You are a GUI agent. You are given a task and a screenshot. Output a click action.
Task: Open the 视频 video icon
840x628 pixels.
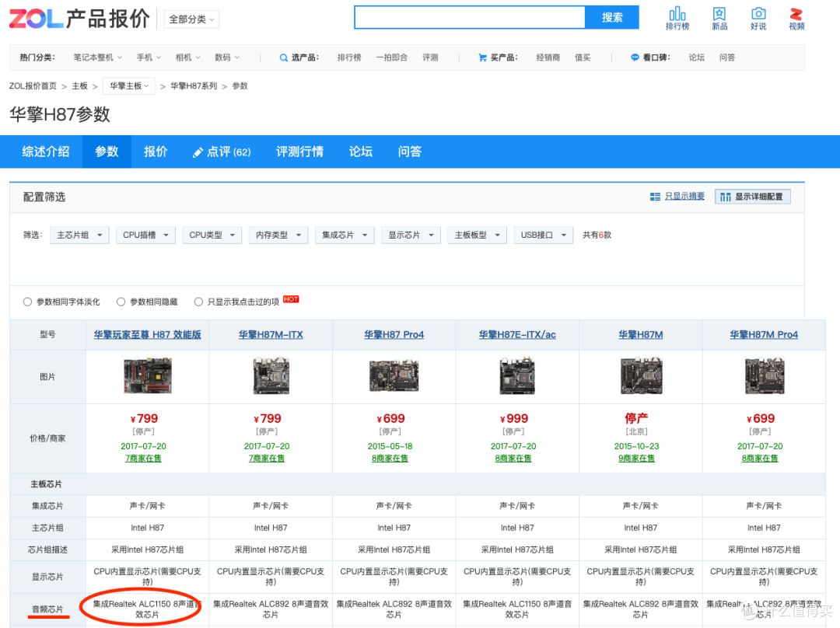(796, 14)
